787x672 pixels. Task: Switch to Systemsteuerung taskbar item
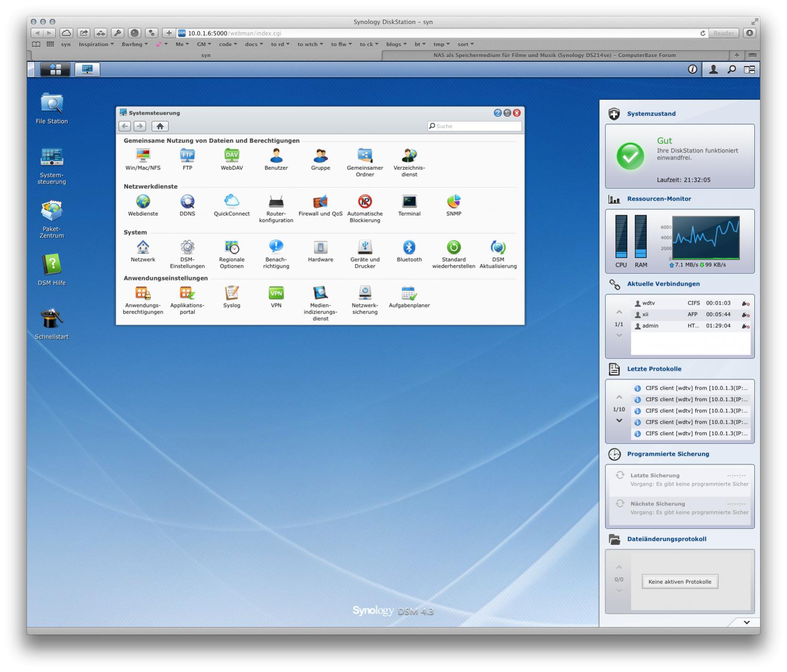(87, 70)
